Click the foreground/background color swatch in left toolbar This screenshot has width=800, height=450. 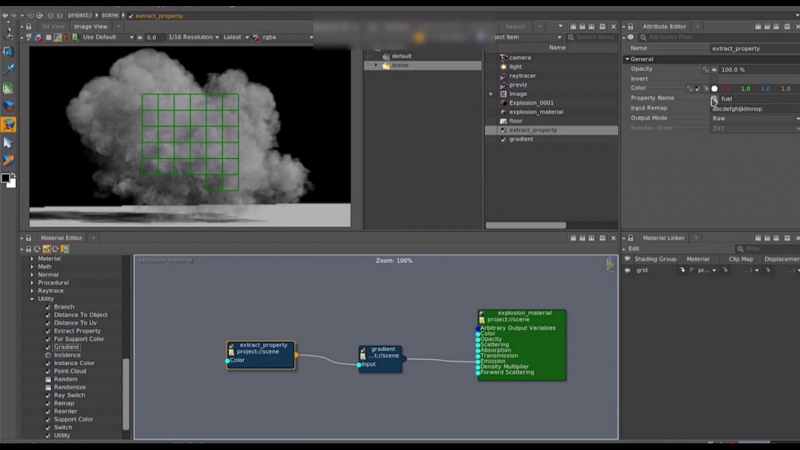(x=8, y=180)
